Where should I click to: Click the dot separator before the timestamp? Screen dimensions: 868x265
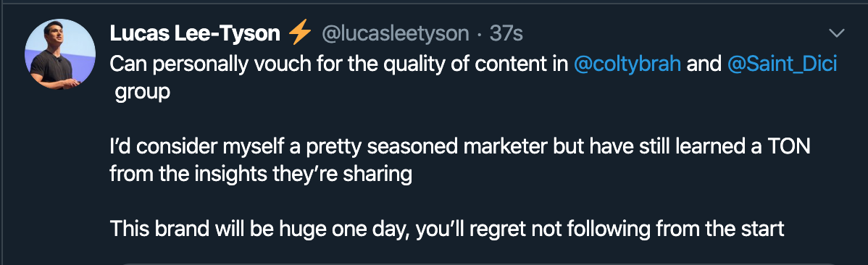tap(480, 35)
